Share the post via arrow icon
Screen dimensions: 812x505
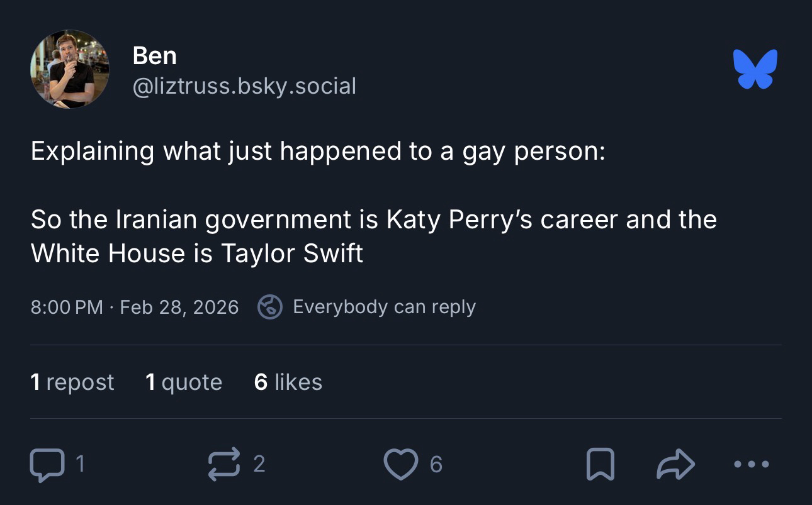pos(675,465)
